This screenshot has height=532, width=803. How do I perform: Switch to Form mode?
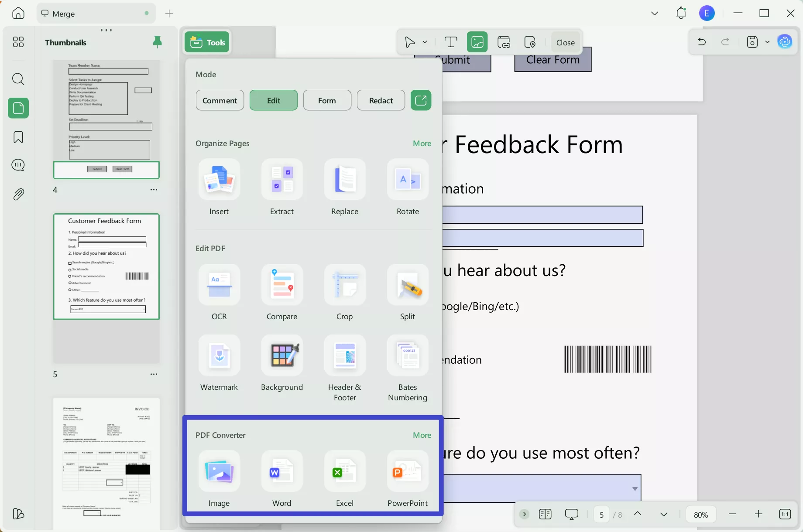coord(327,100)
